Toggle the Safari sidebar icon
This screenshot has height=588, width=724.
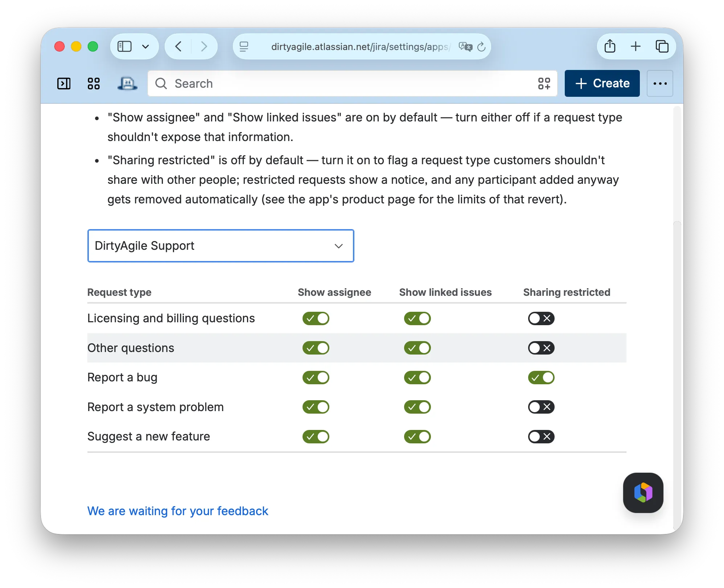[124, 46]
